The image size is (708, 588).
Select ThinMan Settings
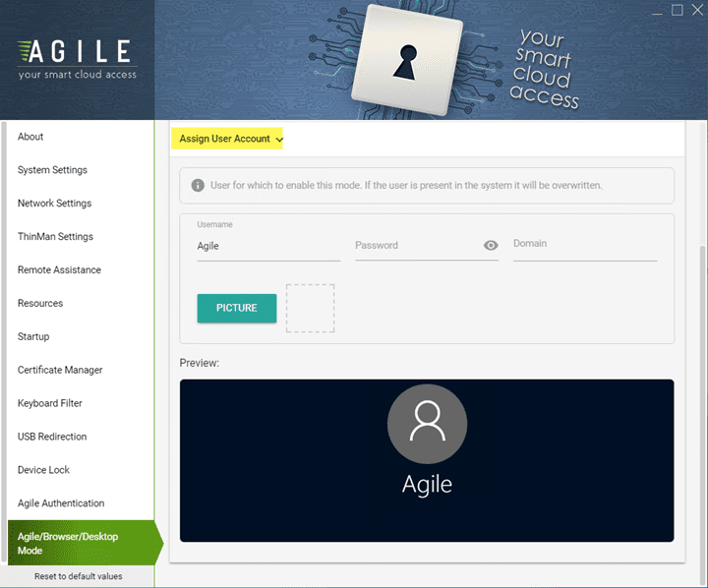tap(55, 237)
